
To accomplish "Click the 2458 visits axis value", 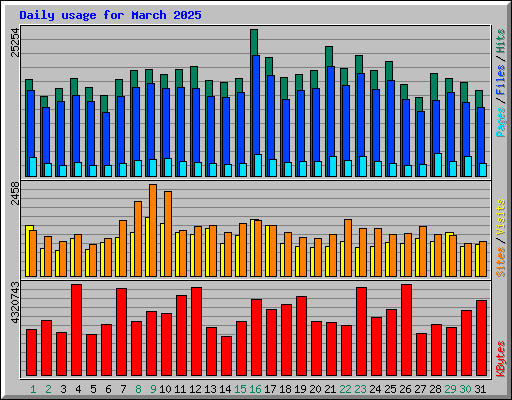I will (15, 193).
